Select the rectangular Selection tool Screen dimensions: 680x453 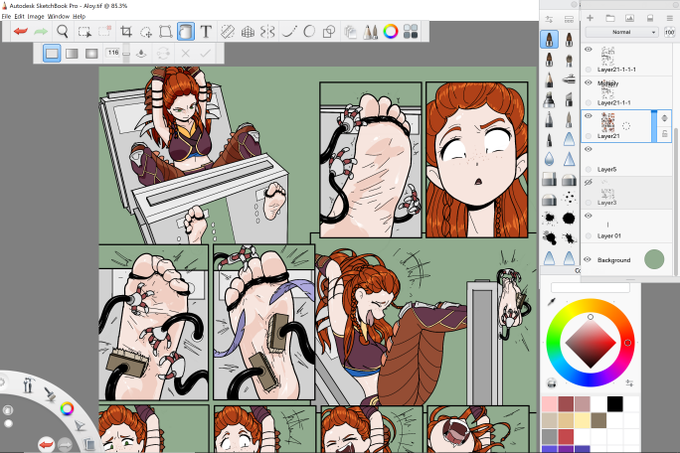[85, 32]
